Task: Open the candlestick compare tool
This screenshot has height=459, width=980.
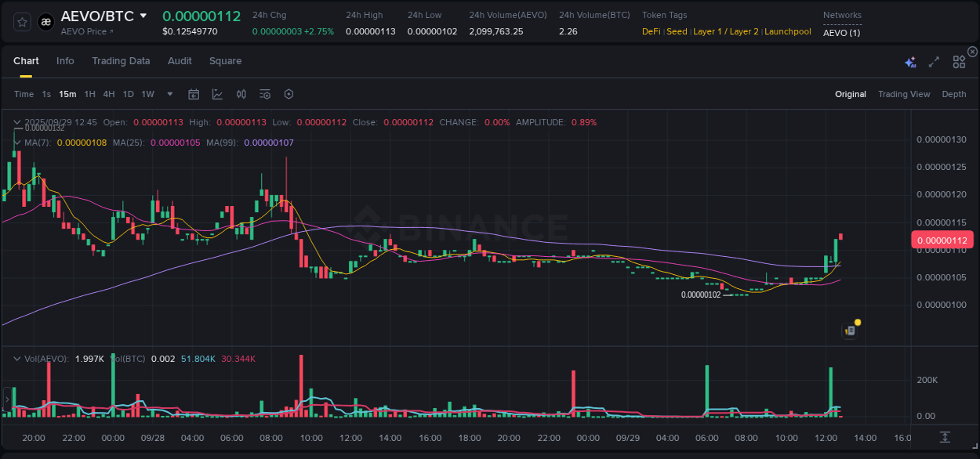Action: (x=241, y=94)
